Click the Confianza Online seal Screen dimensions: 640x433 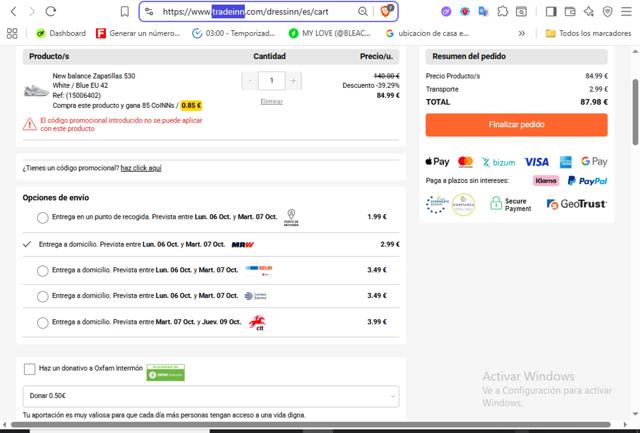[x=463, y=204]
